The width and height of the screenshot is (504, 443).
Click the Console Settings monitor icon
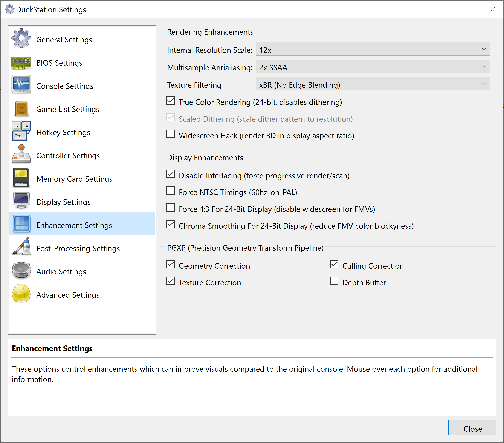[21, 85]
